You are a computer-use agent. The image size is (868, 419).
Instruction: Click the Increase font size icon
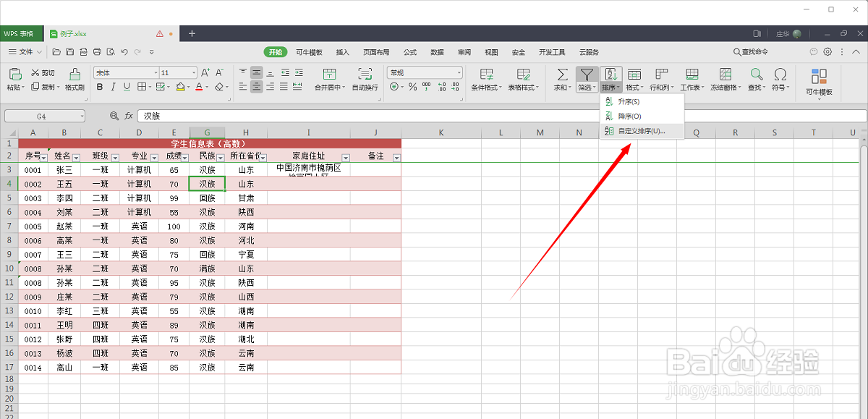[x=205, y=72]
